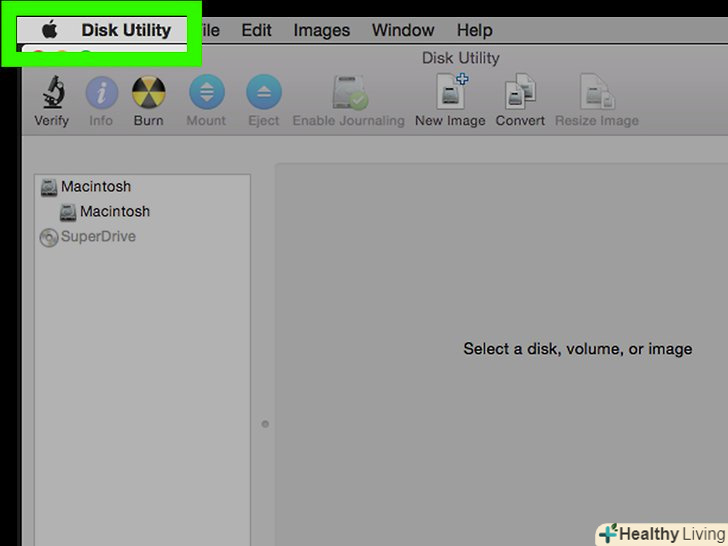Viewport: 728px width, 546px height.
Task: Open the Images menu
Action: coord(322,31)
